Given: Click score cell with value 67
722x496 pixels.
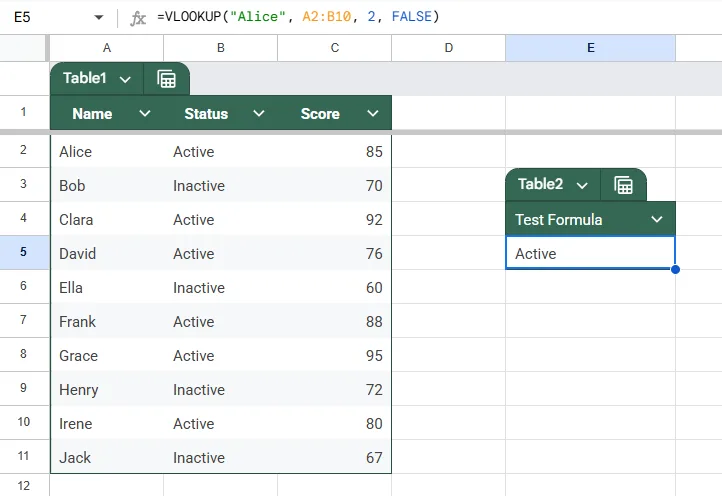Looking at the screenshot, I should point(335,457).
